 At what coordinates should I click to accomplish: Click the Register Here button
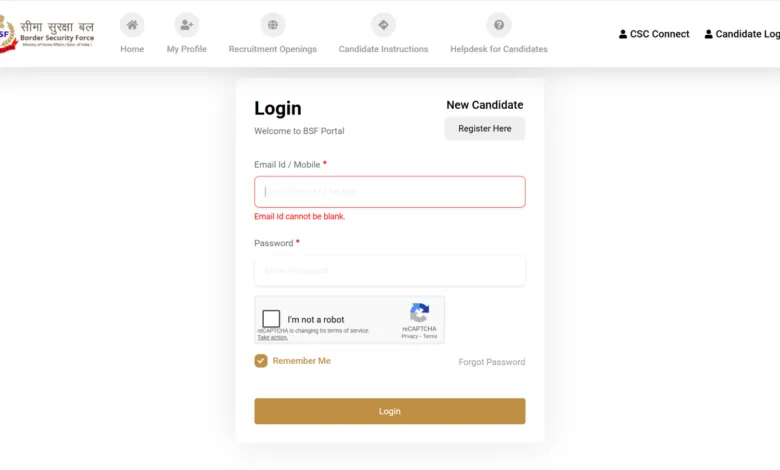tap(484, 129)
